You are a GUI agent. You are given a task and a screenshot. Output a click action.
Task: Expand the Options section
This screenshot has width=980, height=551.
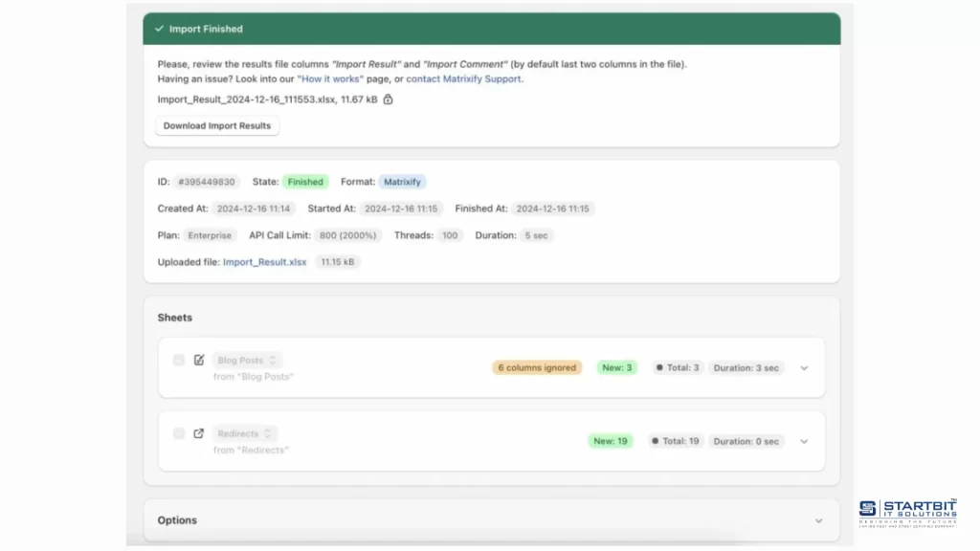818,519
